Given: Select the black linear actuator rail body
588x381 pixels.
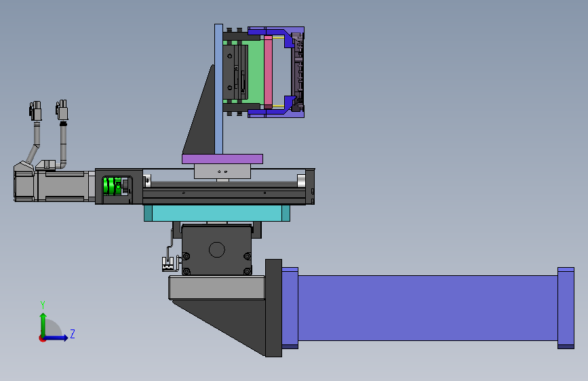Looking at the screenshot, I should coord(224,195).
